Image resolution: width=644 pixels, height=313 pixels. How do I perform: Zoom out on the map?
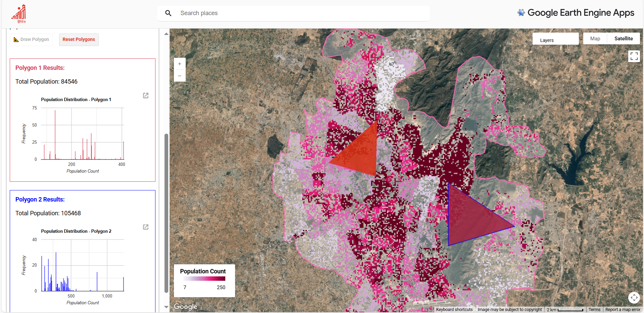(x=180, y=76)
